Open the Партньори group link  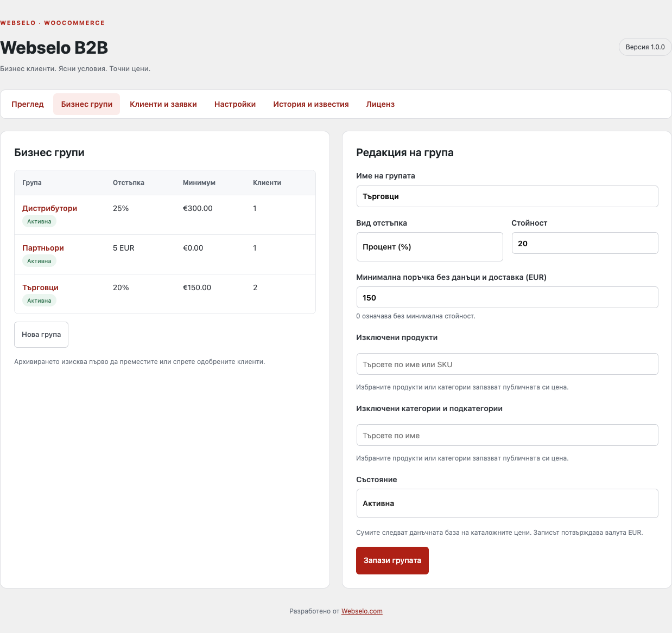coord(43,248)
